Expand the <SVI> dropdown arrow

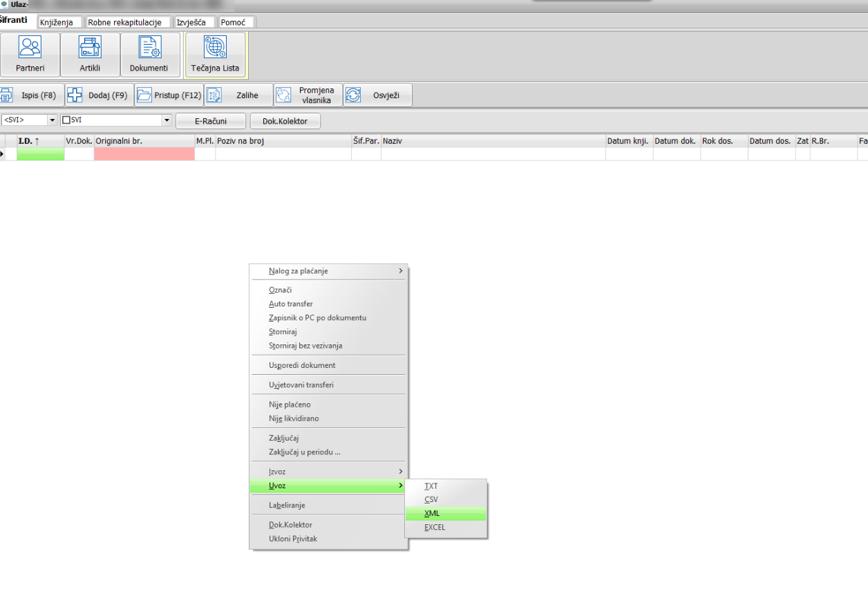tap(52, 120)
